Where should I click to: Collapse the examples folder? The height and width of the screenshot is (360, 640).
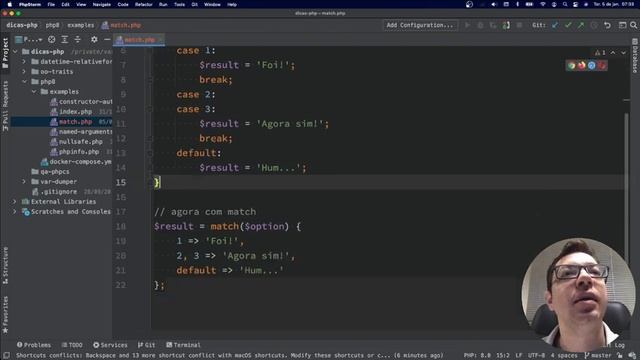coord(34,91)
